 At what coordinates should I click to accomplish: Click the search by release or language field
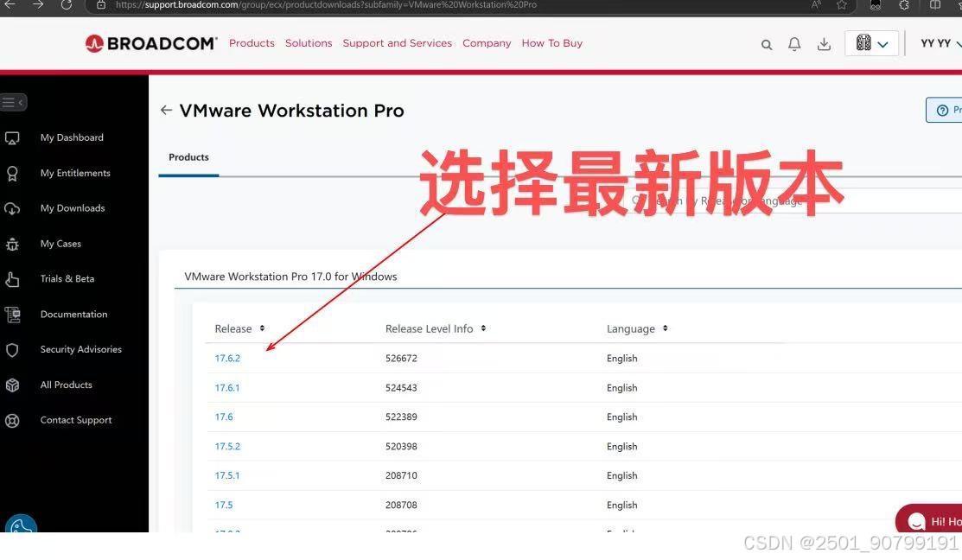[x=792, y=200]
